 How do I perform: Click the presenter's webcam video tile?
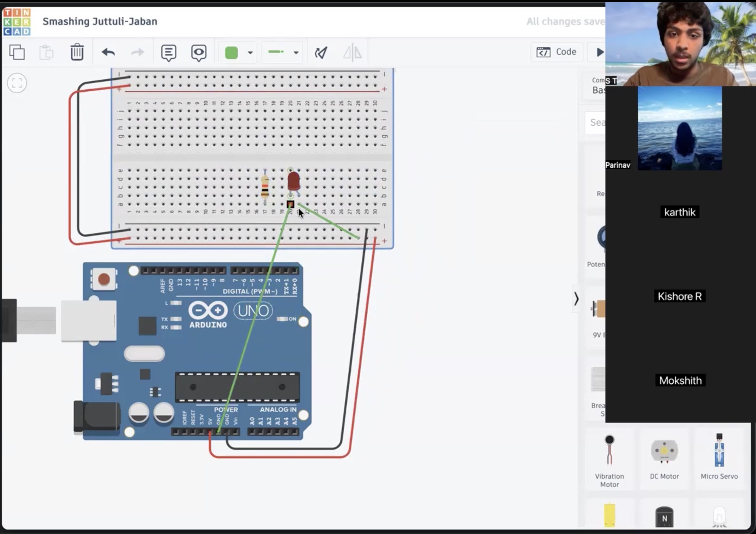(x=680, y=43)
